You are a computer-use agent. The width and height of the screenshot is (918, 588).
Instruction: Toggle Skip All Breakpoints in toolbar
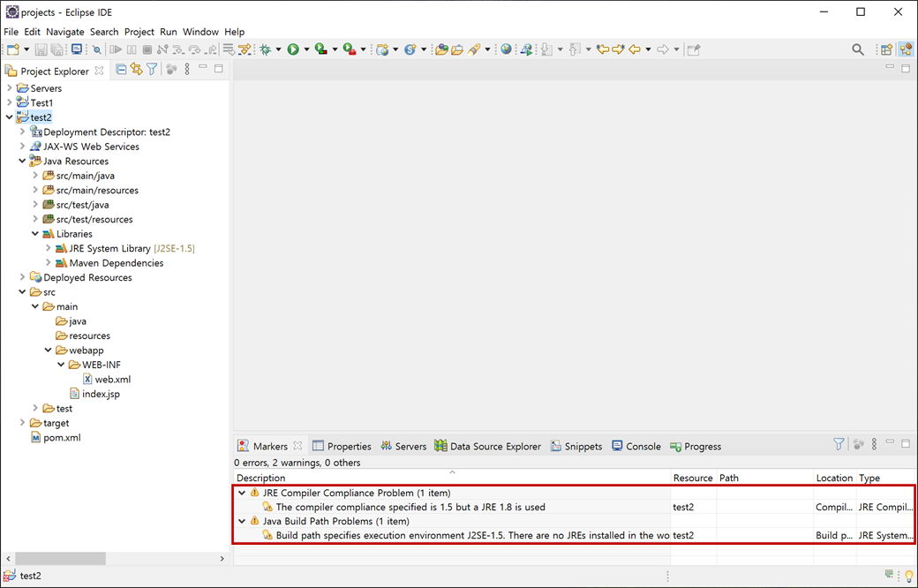click(96, 49)
